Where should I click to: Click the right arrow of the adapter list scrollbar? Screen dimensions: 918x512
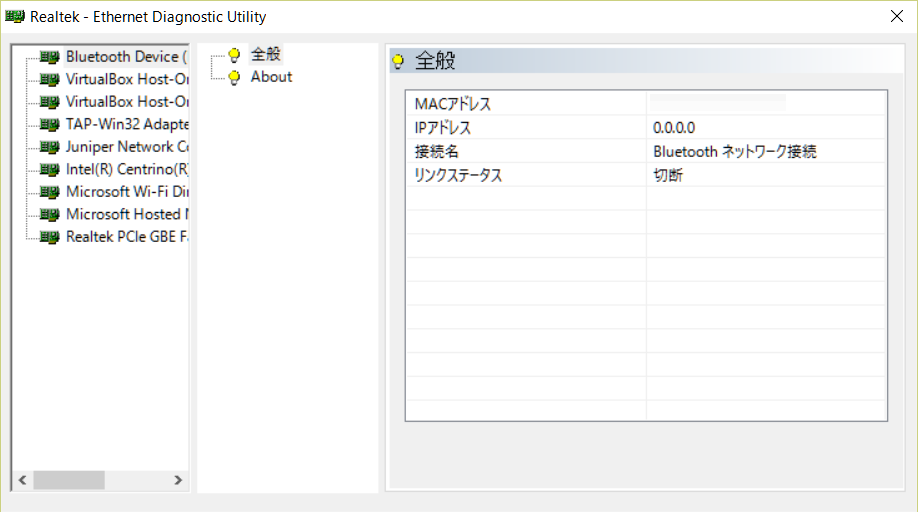(178, 480)
